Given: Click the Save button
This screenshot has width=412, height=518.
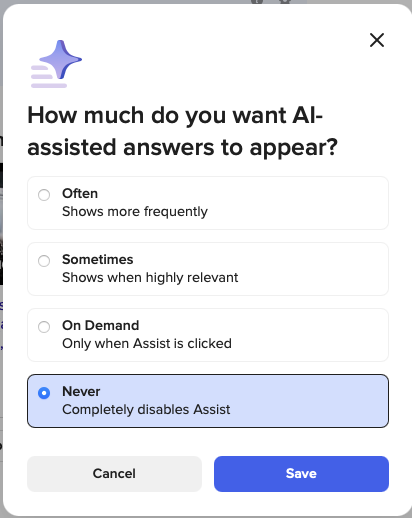Looking at the screenshot, I should click(301, 474).
